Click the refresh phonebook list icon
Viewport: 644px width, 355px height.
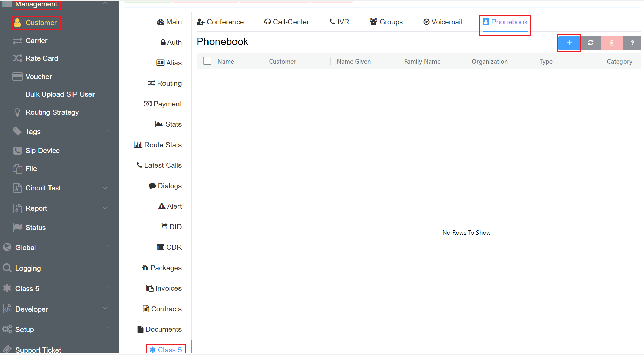click(591, 43)
